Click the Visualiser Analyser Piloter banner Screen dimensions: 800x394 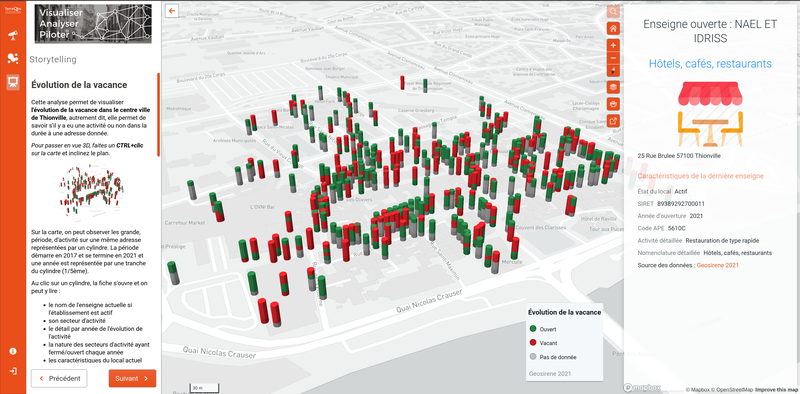pyautogui.click(x=93, y=23)
